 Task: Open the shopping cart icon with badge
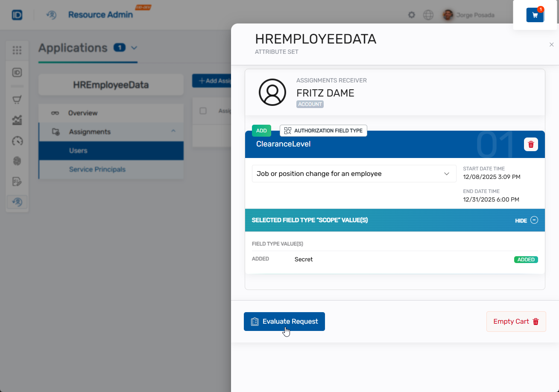click(535, 15)
